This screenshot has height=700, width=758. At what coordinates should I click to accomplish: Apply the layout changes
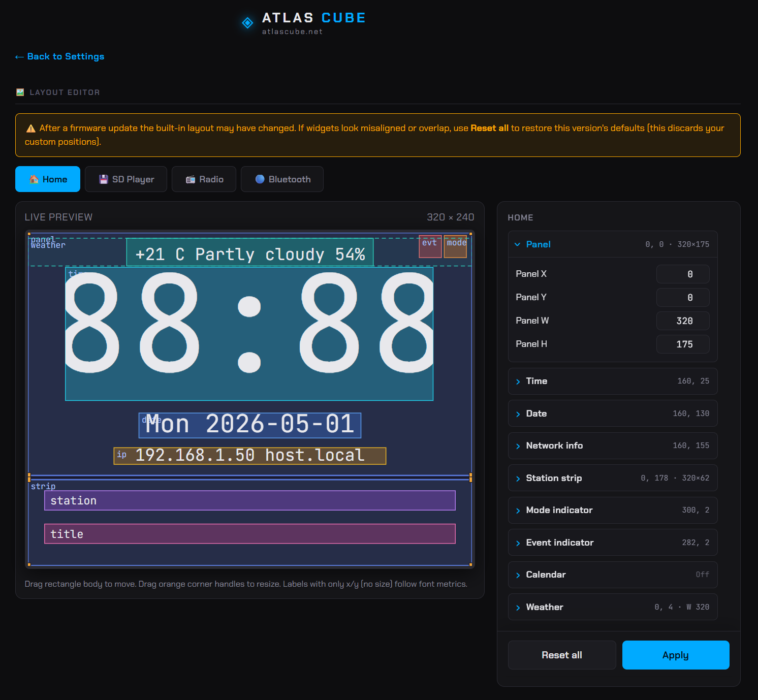676,655
